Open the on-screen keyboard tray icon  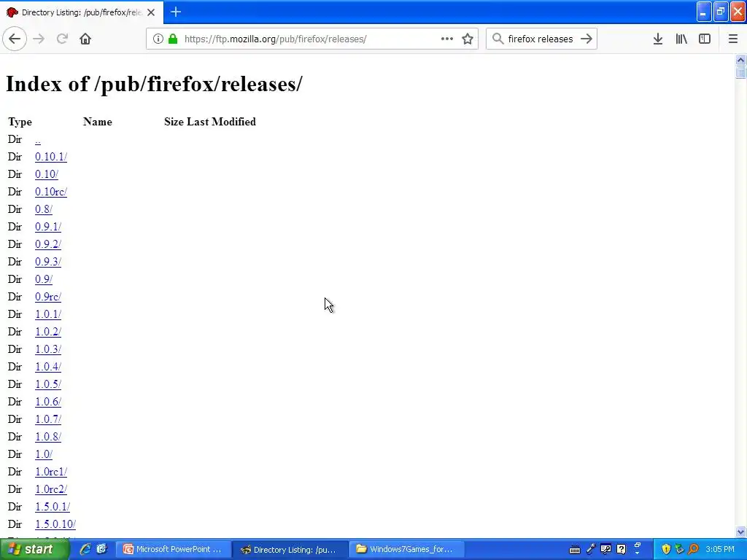pos(575,550)
